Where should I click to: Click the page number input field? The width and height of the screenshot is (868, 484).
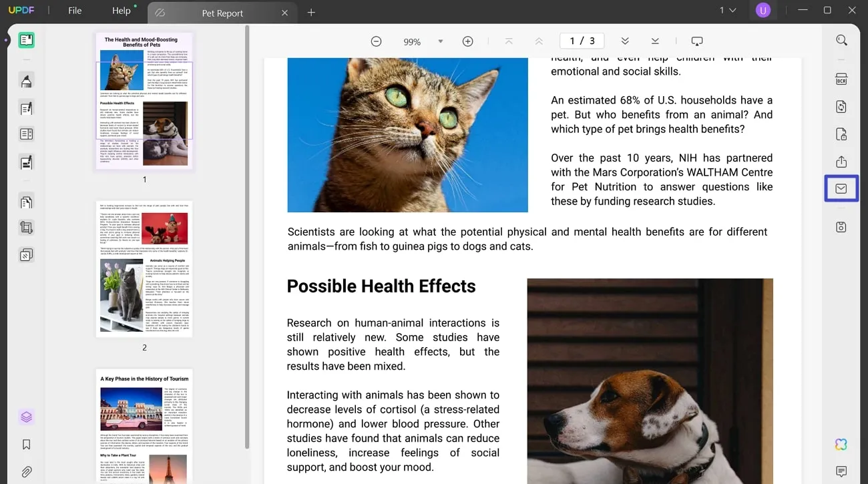click(582, 41)
